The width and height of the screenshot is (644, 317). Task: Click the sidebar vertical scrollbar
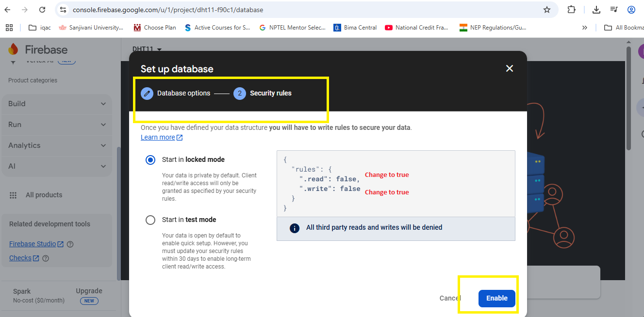118,213
